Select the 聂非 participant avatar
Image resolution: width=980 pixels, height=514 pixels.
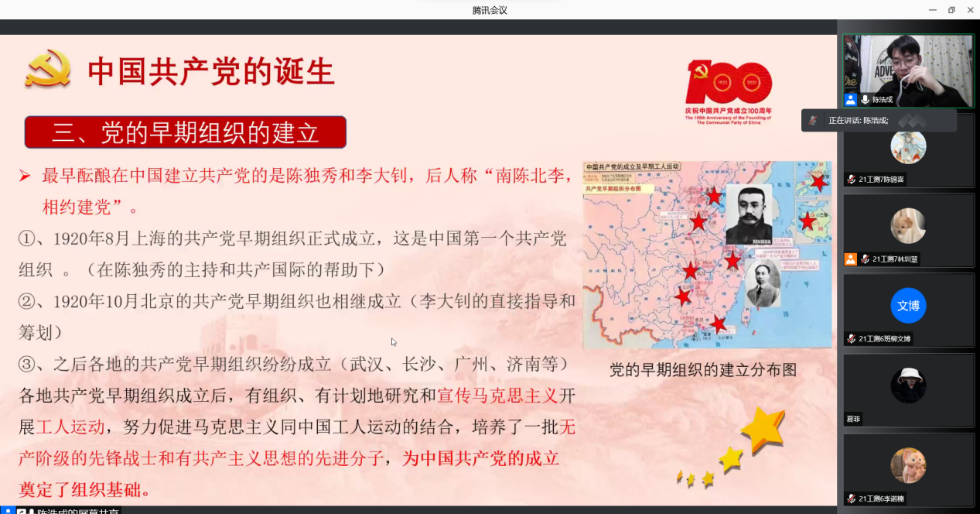908,385
